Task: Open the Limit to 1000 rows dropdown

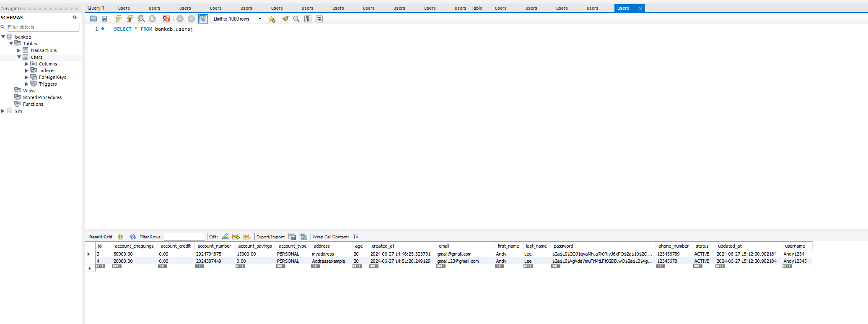Action: [x=260, y=19]
